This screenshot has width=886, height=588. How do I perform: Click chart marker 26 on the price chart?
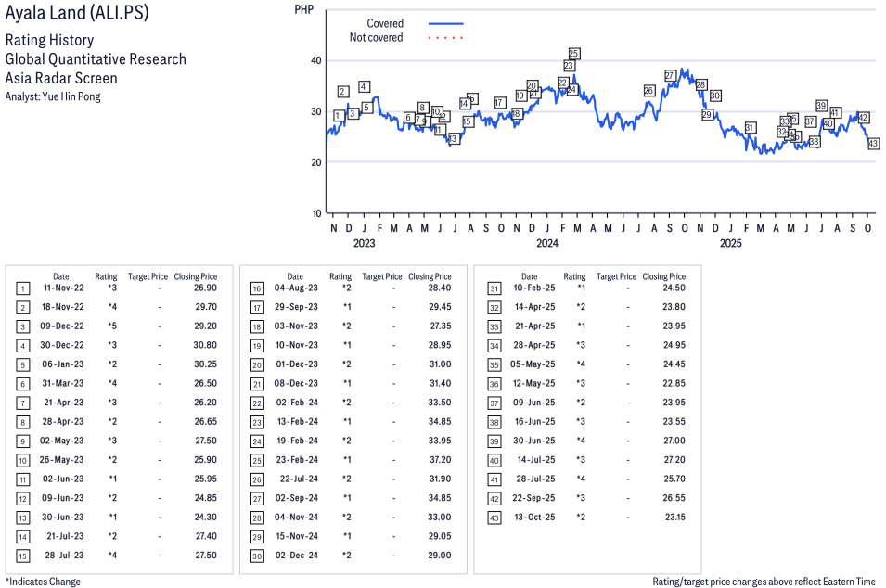[648, 91]
